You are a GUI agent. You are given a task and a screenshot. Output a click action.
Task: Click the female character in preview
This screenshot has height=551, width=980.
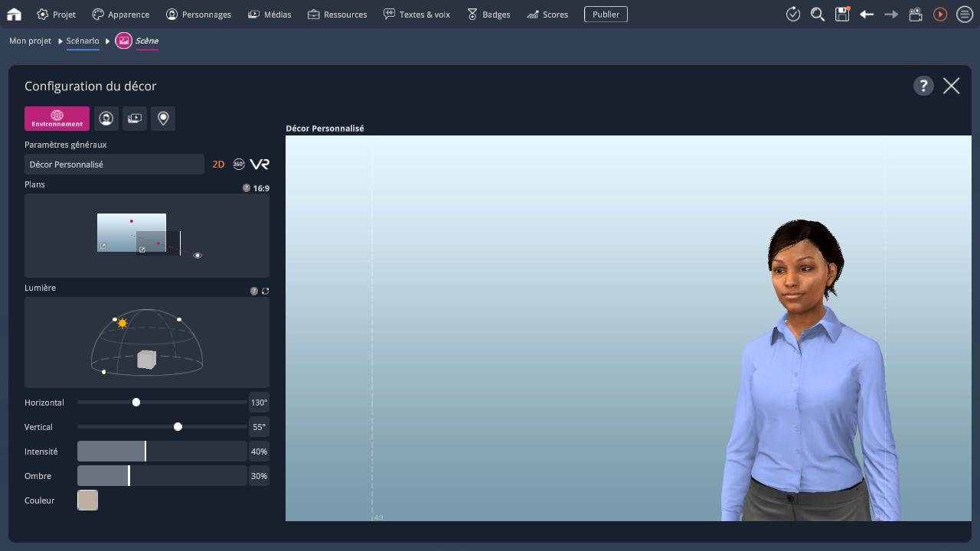pos(812,370)
